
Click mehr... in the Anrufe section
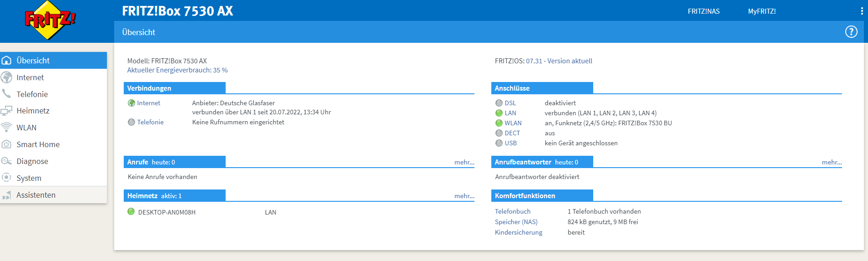(464, 162)
